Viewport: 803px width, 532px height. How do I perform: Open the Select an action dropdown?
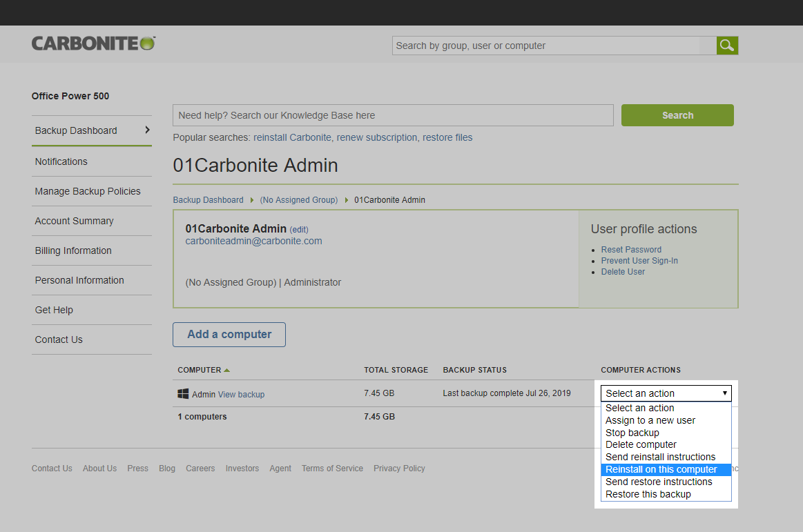tap(666, 393)
